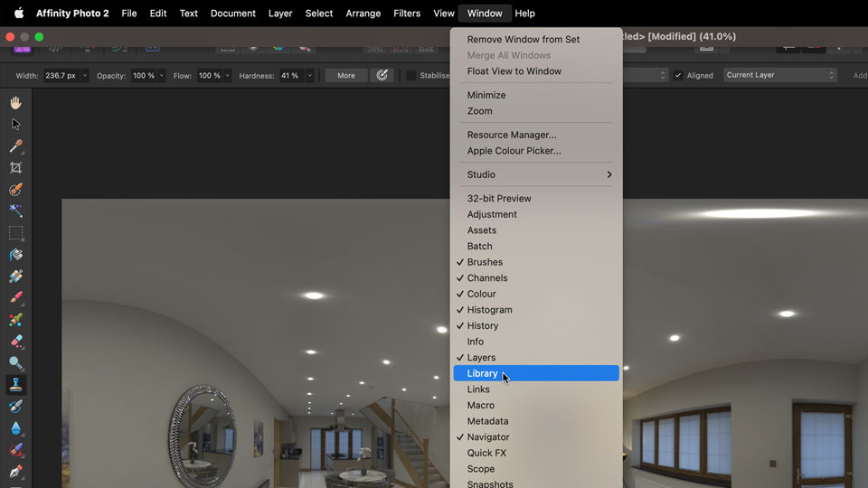The width and height of the screenshot is (868, 488).
Task: Select the Clone Brush stamp tool
Action: [15, 385]
